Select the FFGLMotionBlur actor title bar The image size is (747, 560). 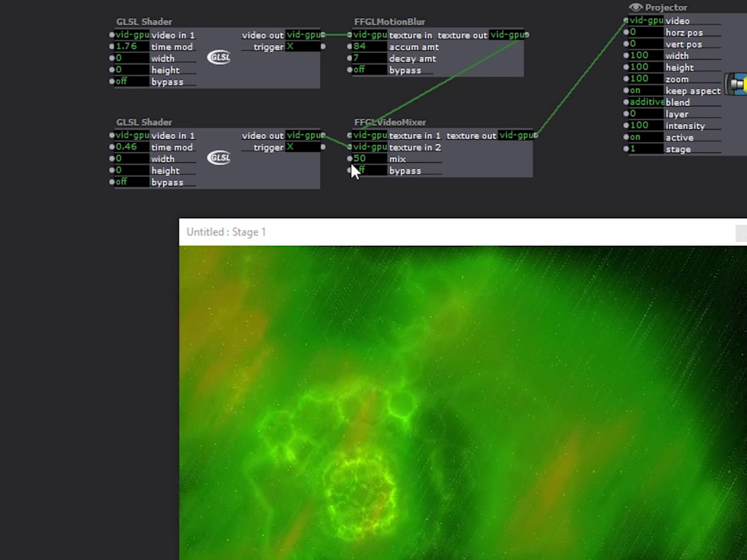(390, 22)
